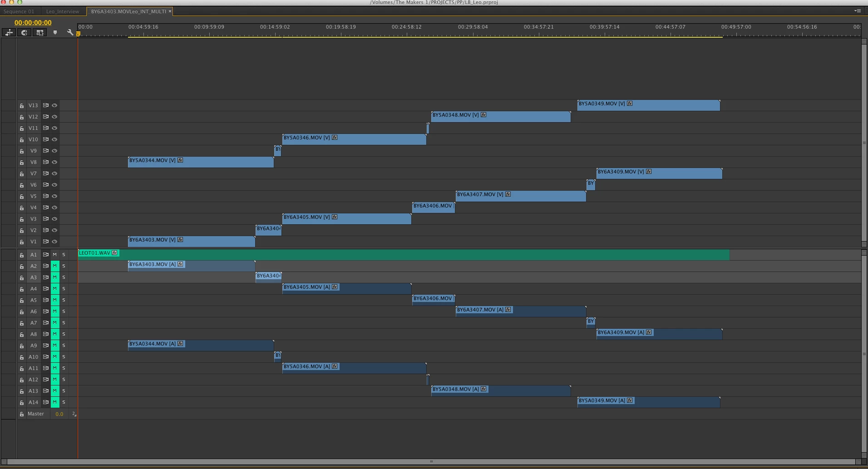Click the lock icon on track V13
The height and width of the screenshot is (469, 868).
click(21, 105)
